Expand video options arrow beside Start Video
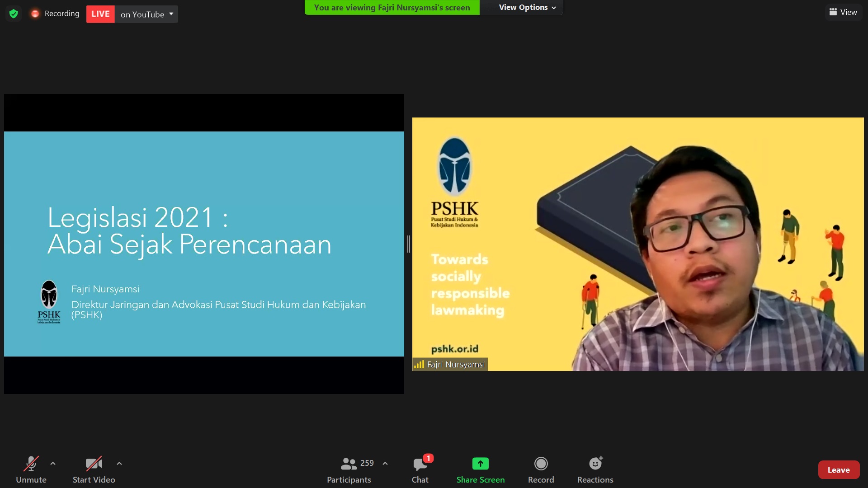 tap(119, 464)
